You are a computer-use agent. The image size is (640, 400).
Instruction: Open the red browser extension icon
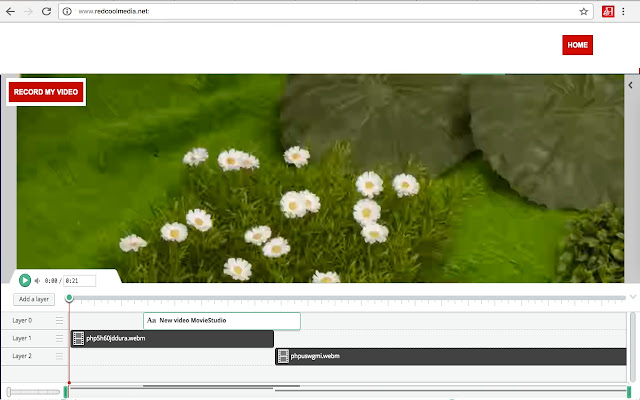coord(608,11)
